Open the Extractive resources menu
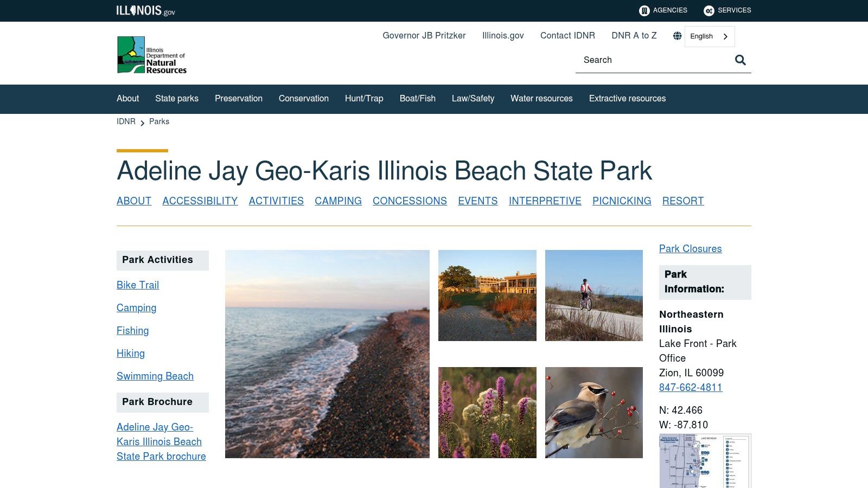 (627, 99)
